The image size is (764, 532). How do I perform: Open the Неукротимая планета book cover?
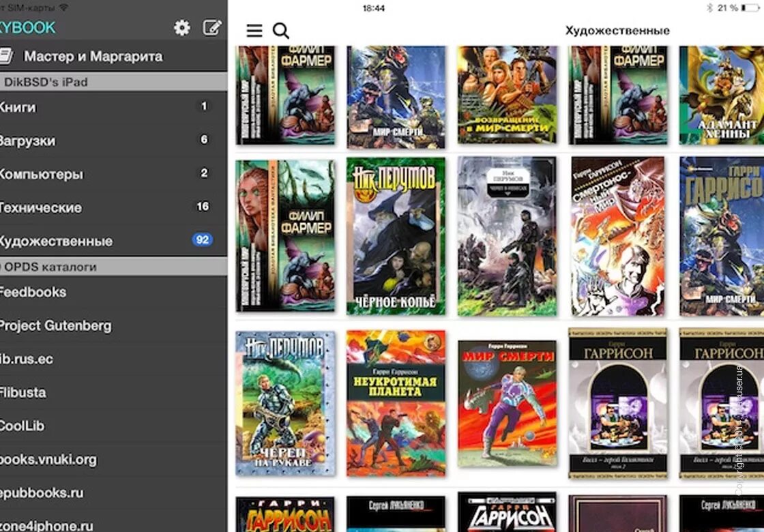396,403
